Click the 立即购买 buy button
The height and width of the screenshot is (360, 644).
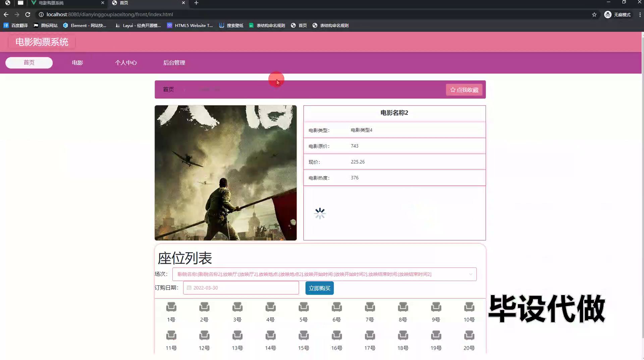pyautogui.click(x=319, y=288)
